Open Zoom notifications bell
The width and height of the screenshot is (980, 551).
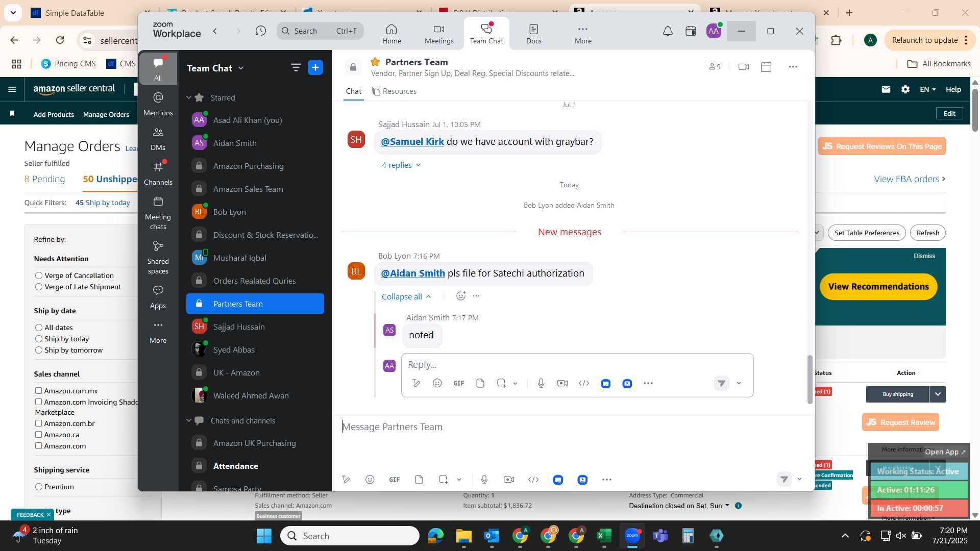click(x=668, y=31)
